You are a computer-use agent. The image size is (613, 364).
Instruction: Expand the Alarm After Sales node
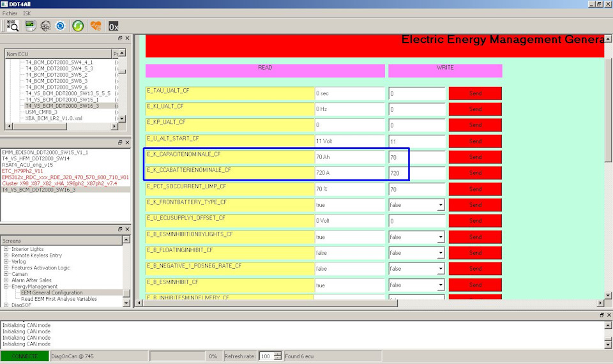pos(6,280)
